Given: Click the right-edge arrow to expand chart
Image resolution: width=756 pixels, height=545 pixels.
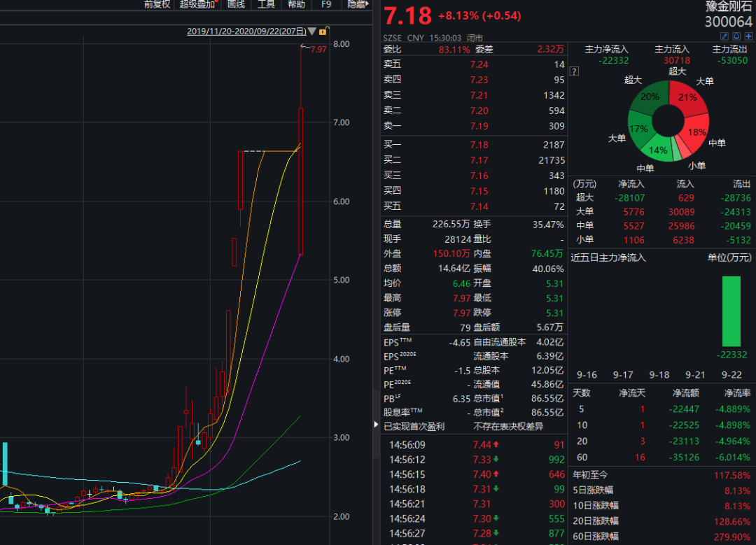Looking at the screenshot, I should 376,423.
